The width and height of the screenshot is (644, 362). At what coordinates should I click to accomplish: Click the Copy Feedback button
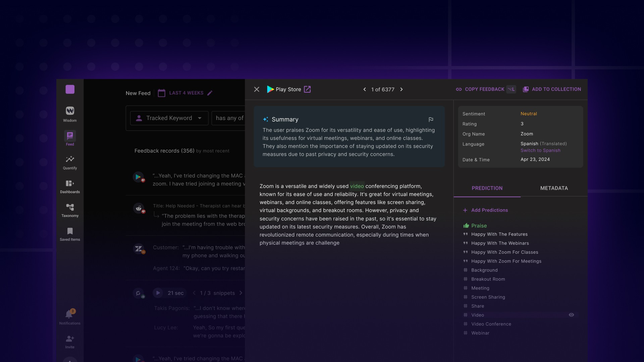coord(485,89)
